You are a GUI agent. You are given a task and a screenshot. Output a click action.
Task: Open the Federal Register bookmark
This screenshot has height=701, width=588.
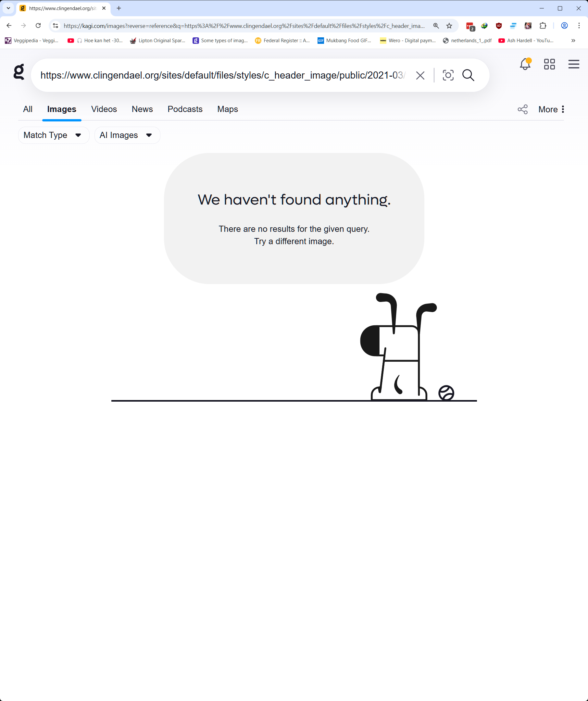coord(282,41)
